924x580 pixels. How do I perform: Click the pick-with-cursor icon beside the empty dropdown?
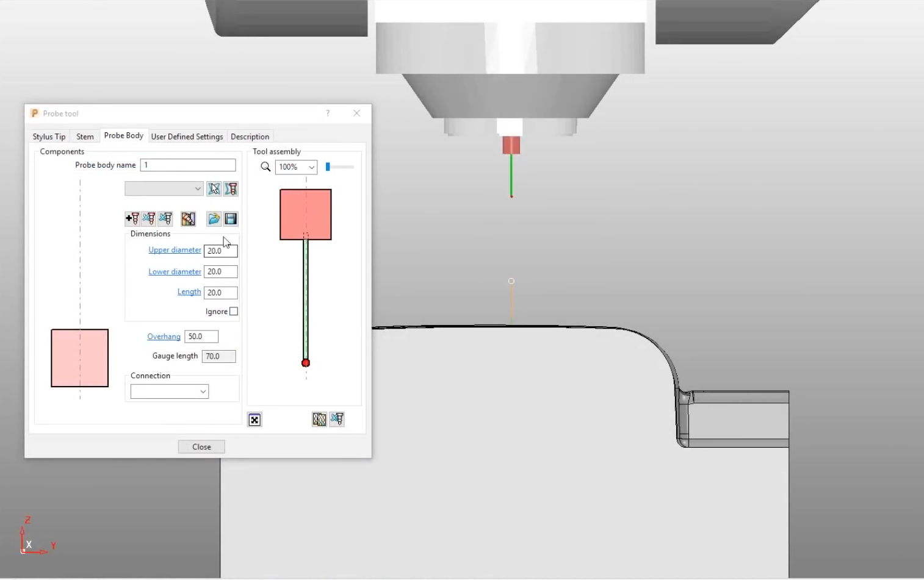coord(214,189)
